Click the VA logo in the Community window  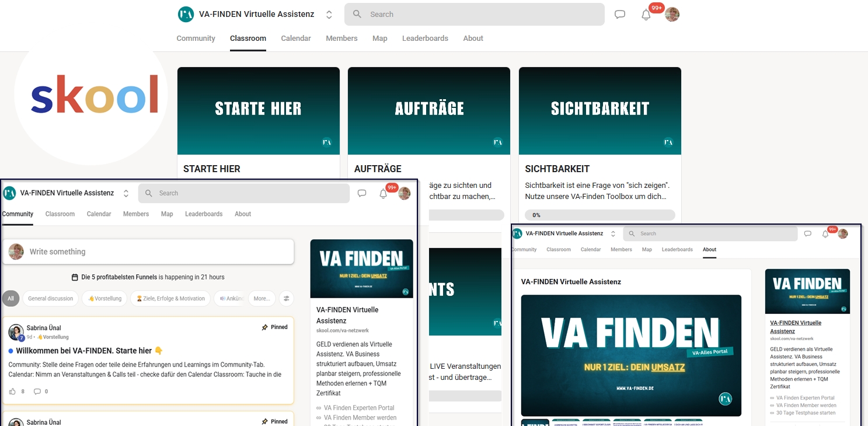click(9, 193)
